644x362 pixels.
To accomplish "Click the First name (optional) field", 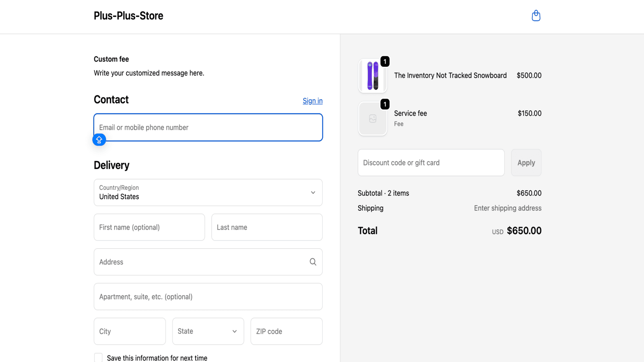I will [x=149, y=227].
